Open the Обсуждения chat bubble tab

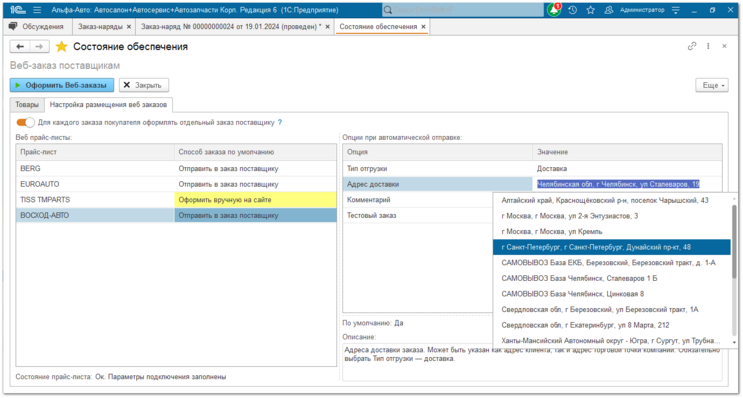pos(36,27)
